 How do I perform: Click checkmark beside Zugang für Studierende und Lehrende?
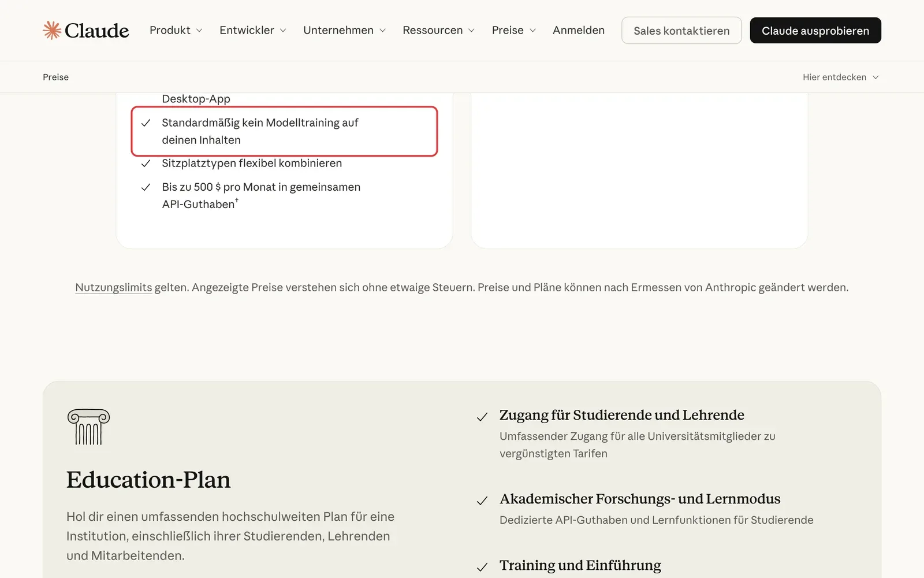coord(482,417)
